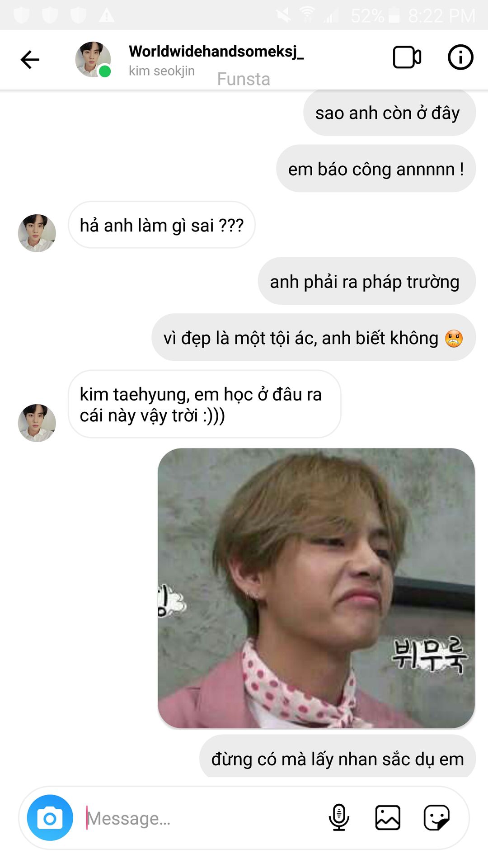Open the image gallery icon
This screenshot has width=488, height=868.
click(388, 817)
